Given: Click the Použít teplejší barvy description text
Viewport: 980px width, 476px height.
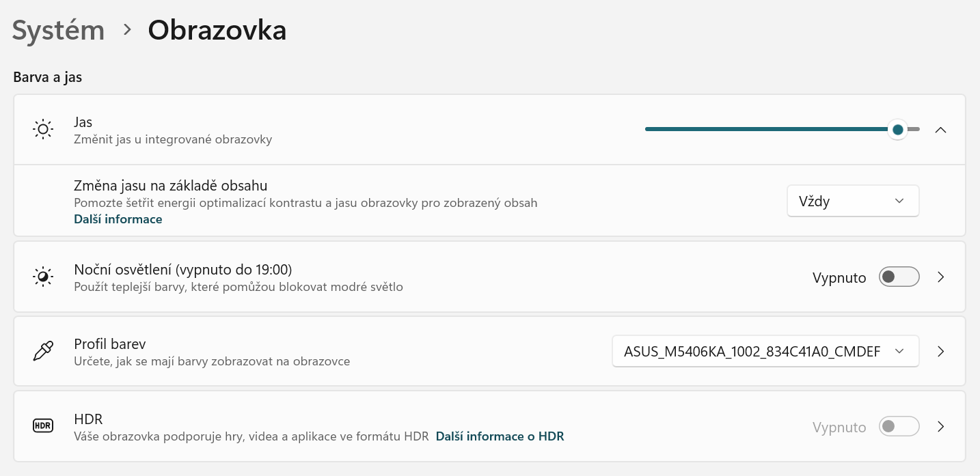Looking at the screenshot, I should (x=239, y=287).
